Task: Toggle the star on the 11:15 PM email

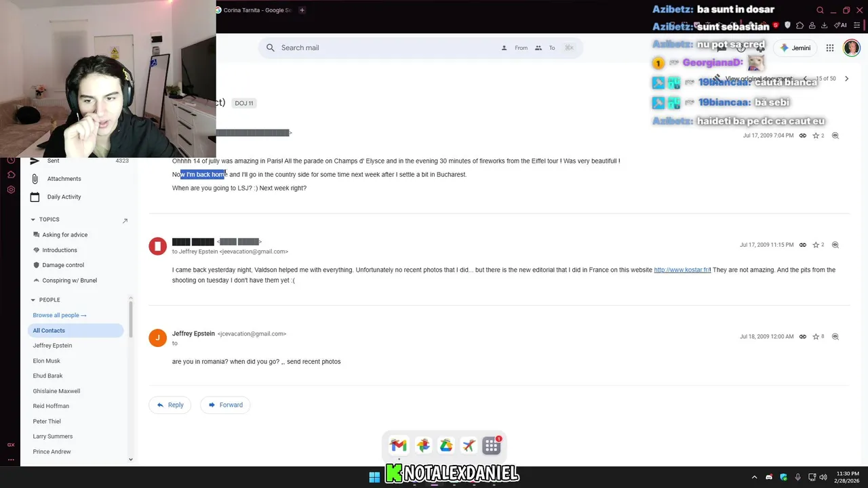Action: (816, 245)
